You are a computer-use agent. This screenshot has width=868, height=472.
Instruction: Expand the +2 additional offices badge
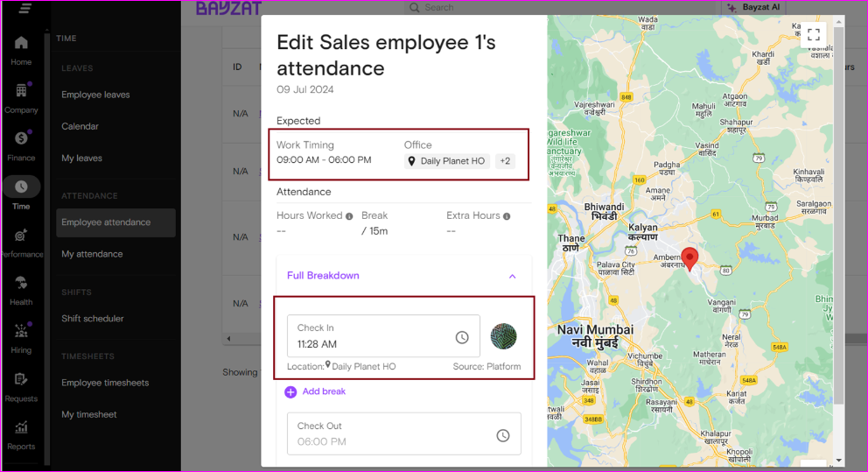pyautogui.click(x=505, y=161)
